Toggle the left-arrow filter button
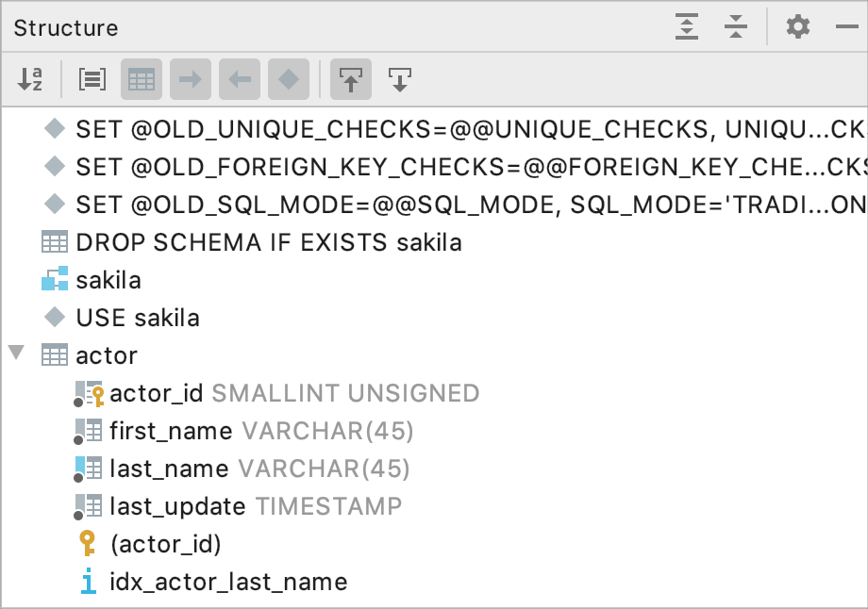This screenshot has height=609, width=868. click(x=240, y=80)
